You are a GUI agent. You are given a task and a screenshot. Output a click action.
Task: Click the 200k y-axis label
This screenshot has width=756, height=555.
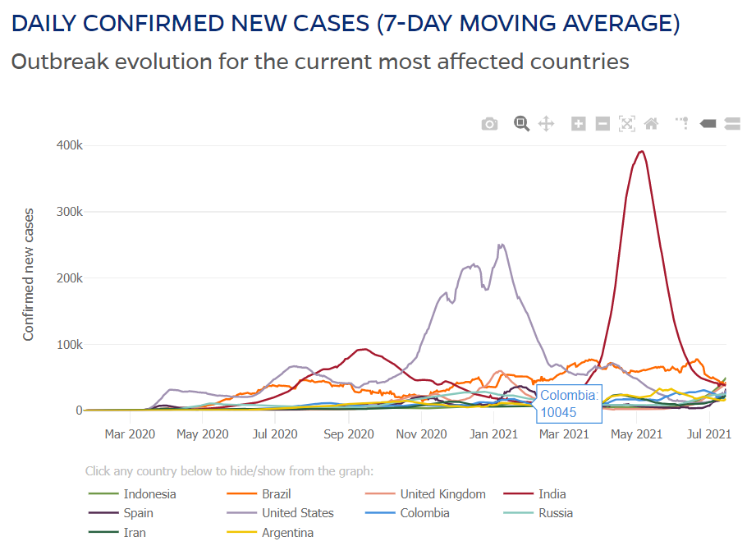tap(70, 278)
